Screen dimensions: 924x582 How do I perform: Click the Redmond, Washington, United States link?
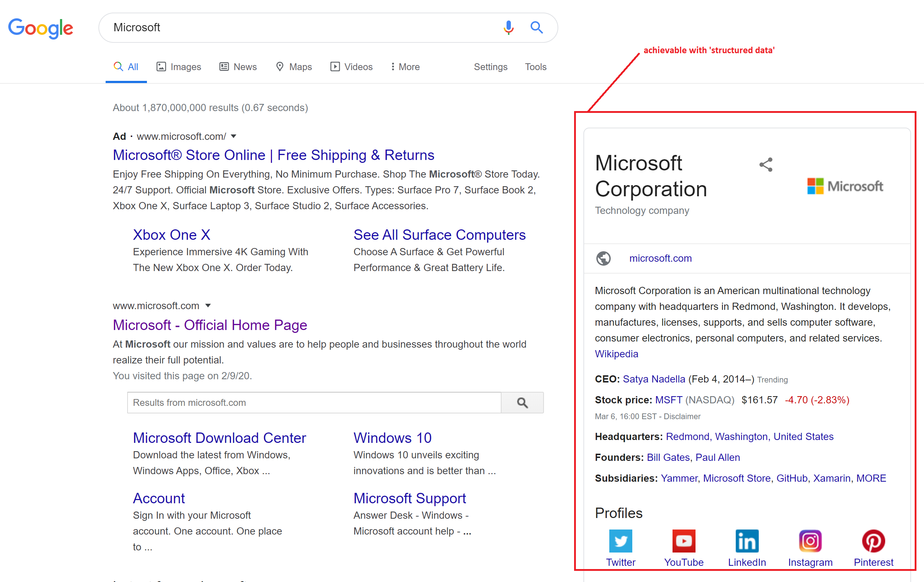tap(749, 436)
